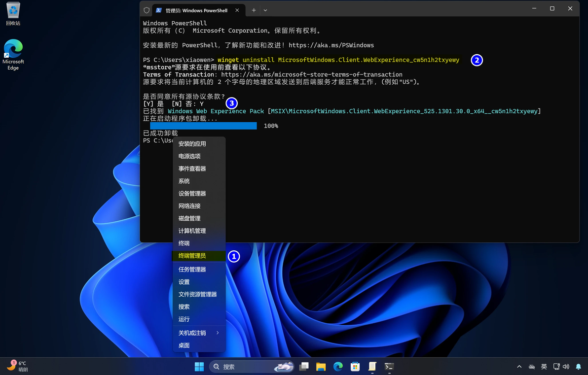Show hidden tray icons chevron
Screen dimensions: 588x375
[519, 367]
